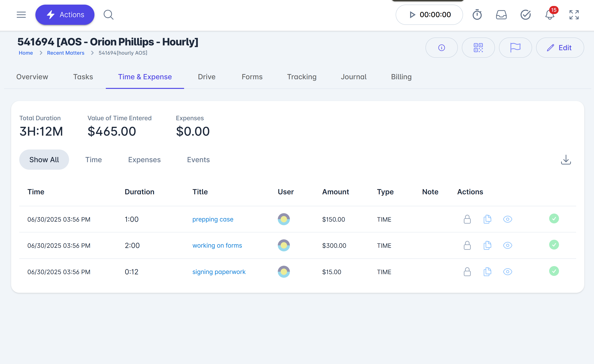Click the Edit button

pyautogui.click(x=560, y=48)
